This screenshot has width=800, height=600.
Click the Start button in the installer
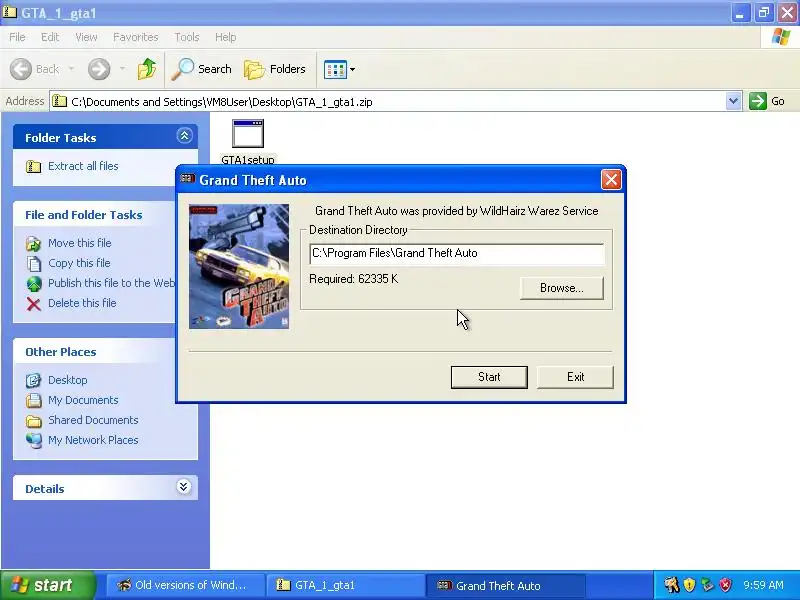point(489,377)
